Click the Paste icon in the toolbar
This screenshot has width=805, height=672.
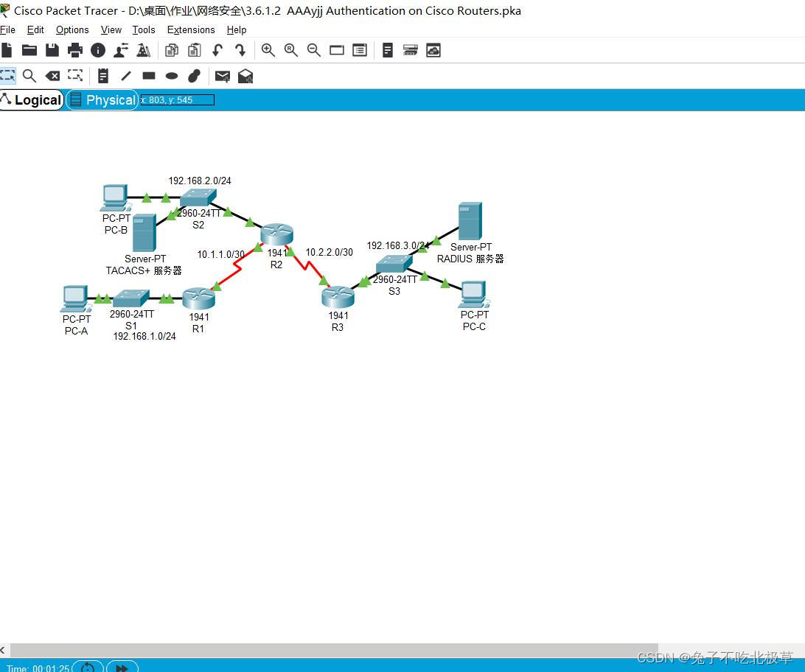(194, 50)
